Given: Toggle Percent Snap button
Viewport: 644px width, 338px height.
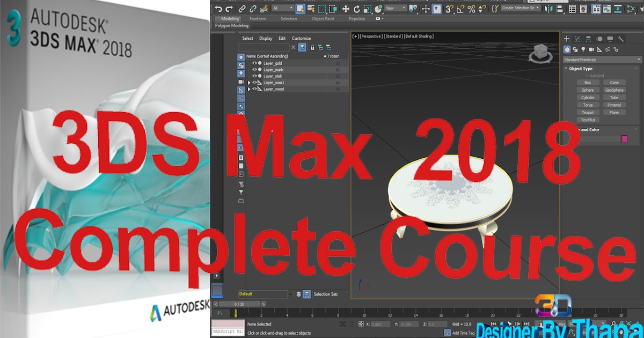Looking at the screenshot, I should click(x=471, y=9).
